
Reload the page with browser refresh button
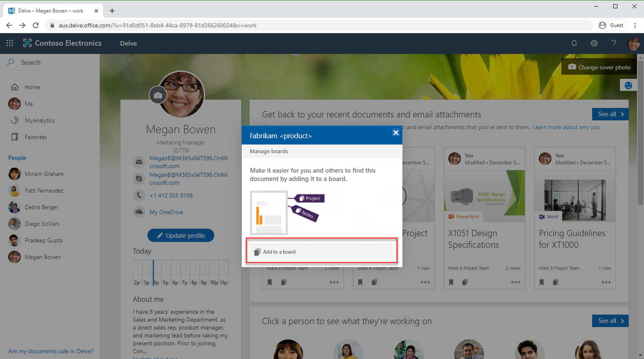[36, 25]
